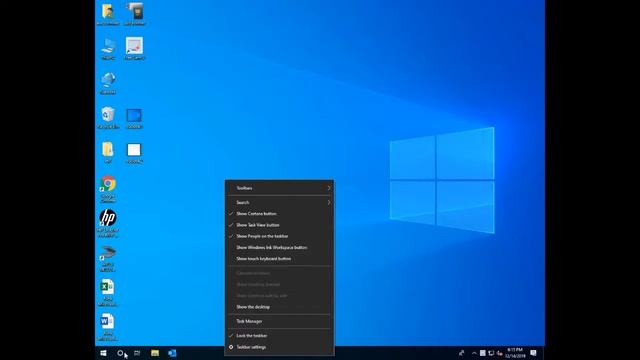Click the volume speaker icon in tray
Image resolution: width=640 pixels, height=360 pixels.
tap(499, 353)
